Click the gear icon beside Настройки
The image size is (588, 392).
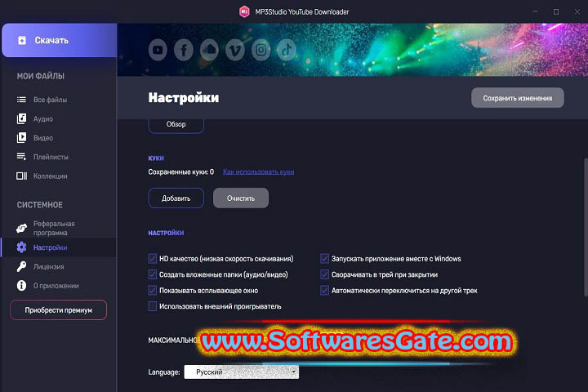(21, 247)
